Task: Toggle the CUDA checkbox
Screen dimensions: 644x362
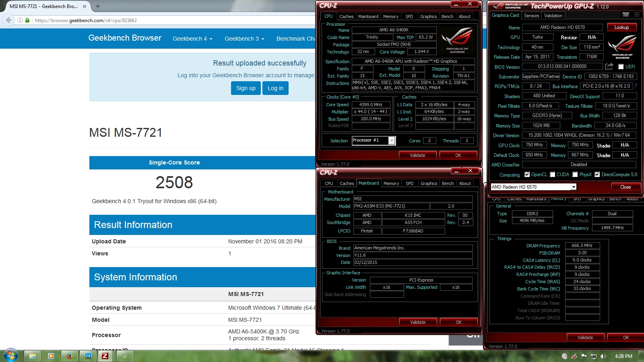Action: (553, 175)
